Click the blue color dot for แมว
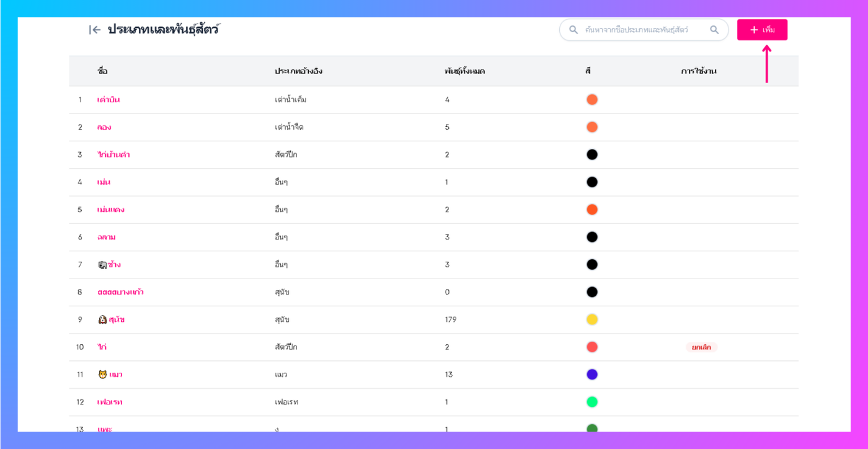This screenshot has width=868, height=449. pyautogui.click(x=592, y=375)
